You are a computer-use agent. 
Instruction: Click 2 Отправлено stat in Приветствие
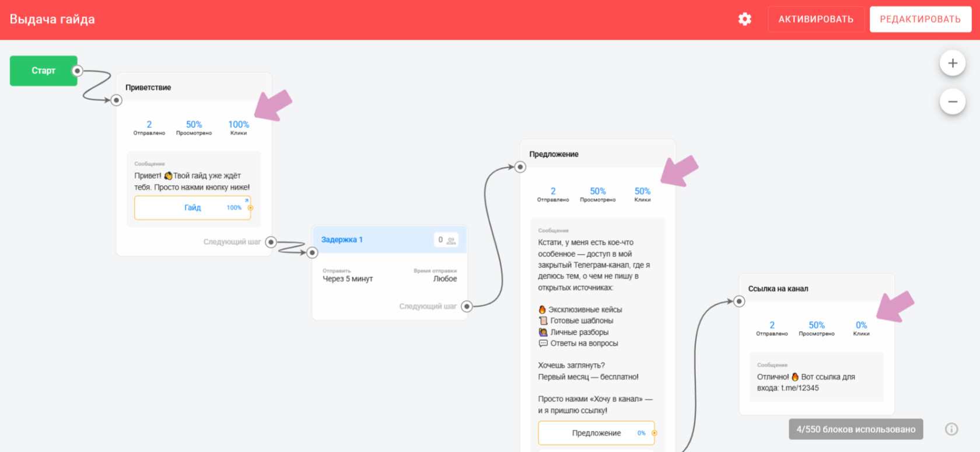pos(149,128)
